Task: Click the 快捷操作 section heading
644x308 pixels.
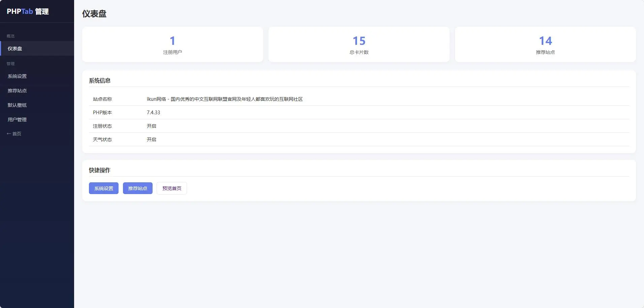Action: pos(100,170)
